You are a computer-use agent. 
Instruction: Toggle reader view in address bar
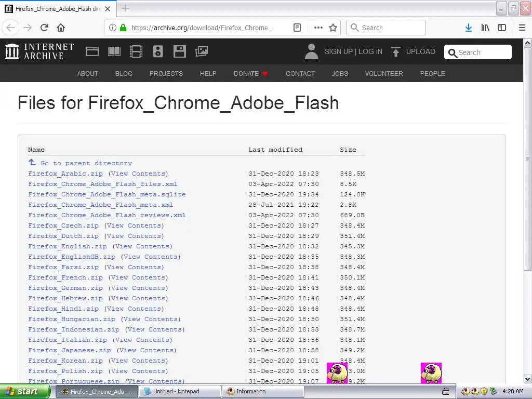pos(297,28)
